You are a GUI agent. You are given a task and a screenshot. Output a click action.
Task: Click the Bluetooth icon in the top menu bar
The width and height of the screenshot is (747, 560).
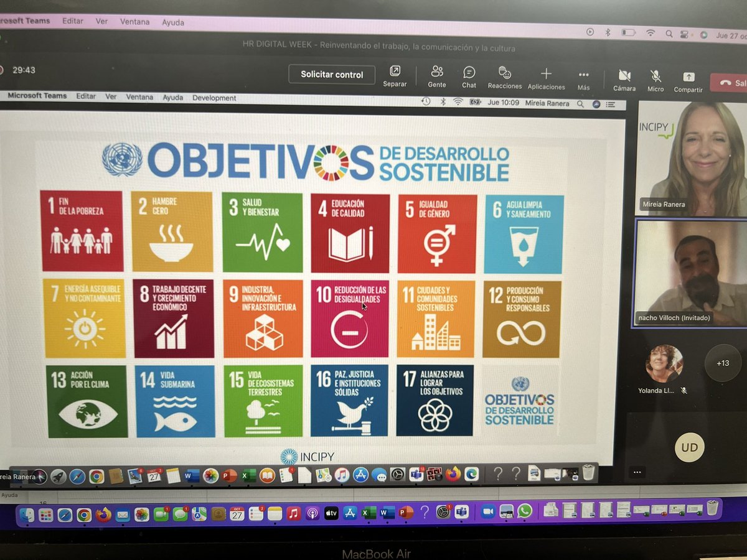click(608, 32)
